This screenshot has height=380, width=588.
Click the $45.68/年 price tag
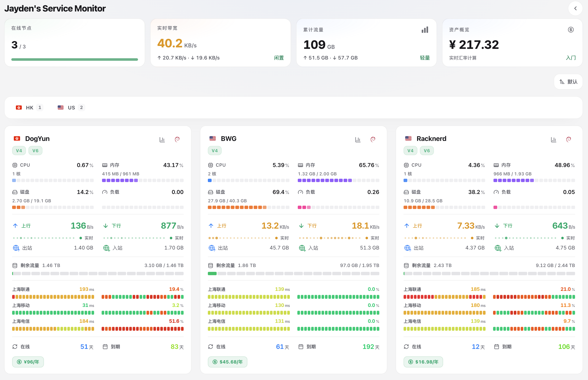[228, 362]
